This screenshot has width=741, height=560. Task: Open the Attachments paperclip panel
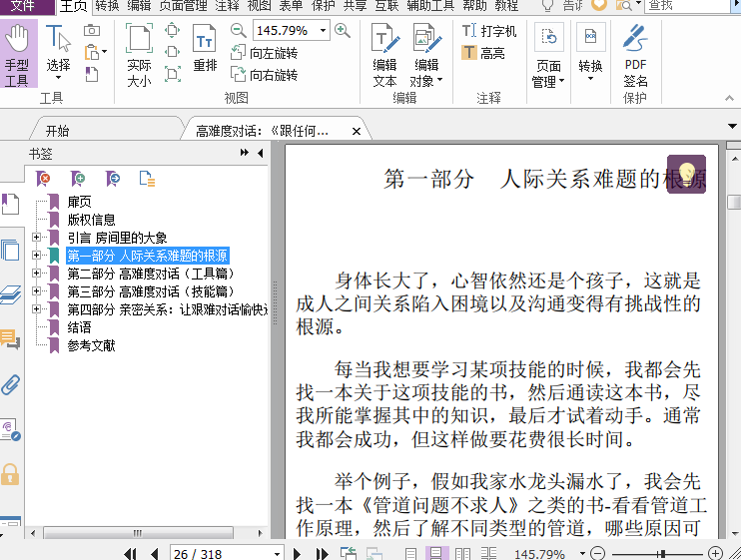(10, 385)
